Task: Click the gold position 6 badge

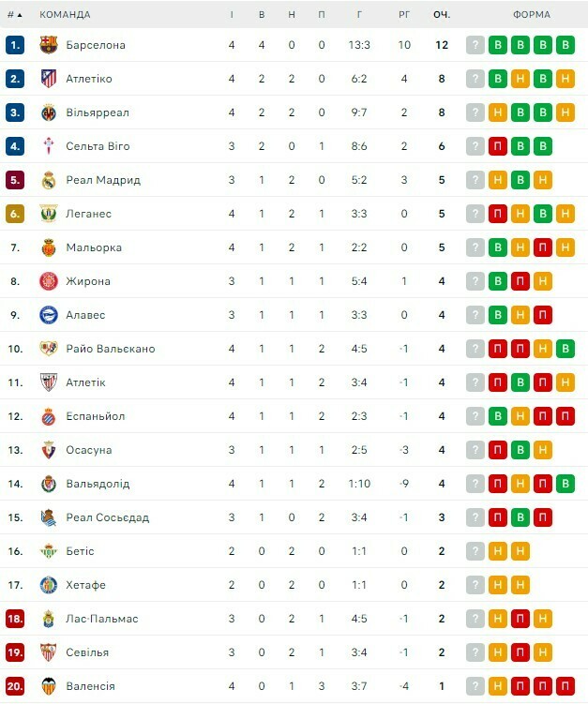Action: [x=14, y=214]
